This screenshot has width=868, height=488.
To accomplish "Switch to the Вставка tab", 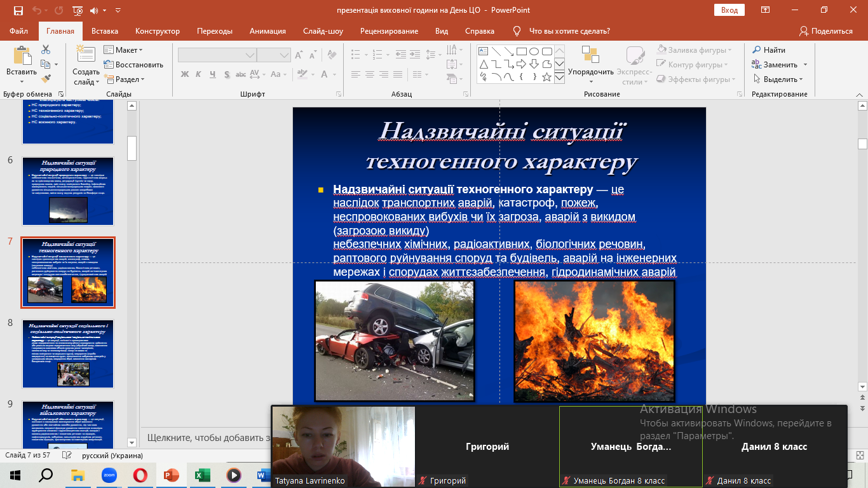I will 105,31.
